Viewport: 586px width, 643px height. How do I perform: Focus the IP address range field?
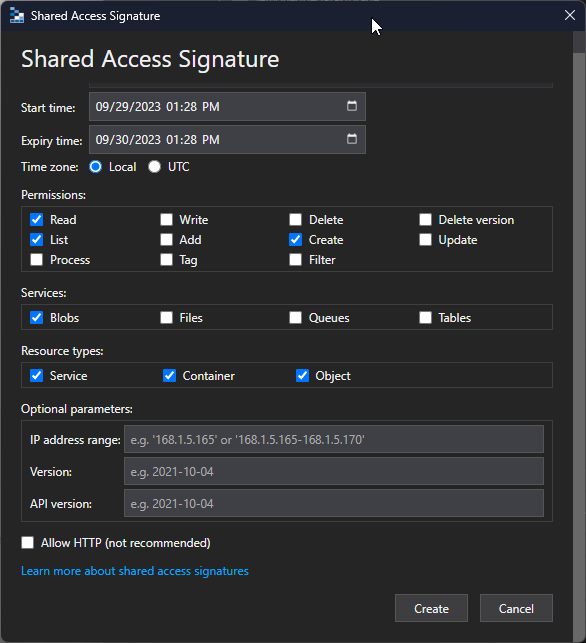point(334,439)
